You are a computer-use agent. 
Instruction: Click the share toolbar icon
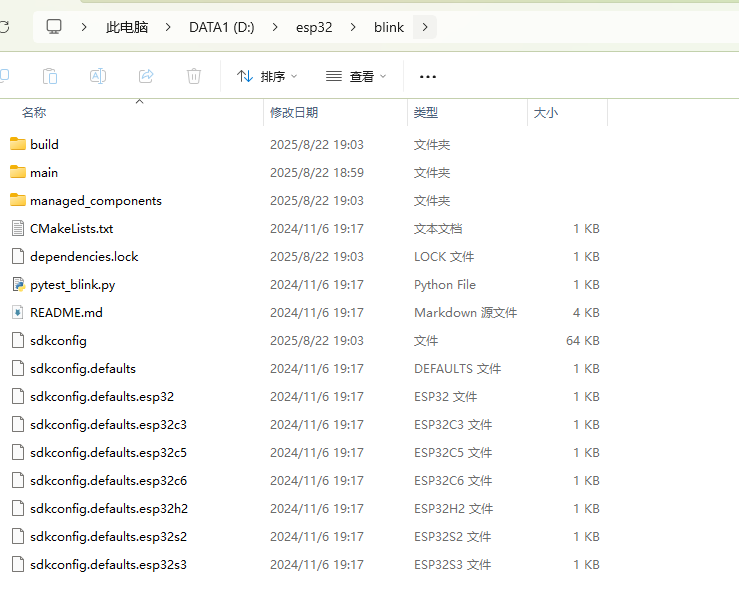146,76
